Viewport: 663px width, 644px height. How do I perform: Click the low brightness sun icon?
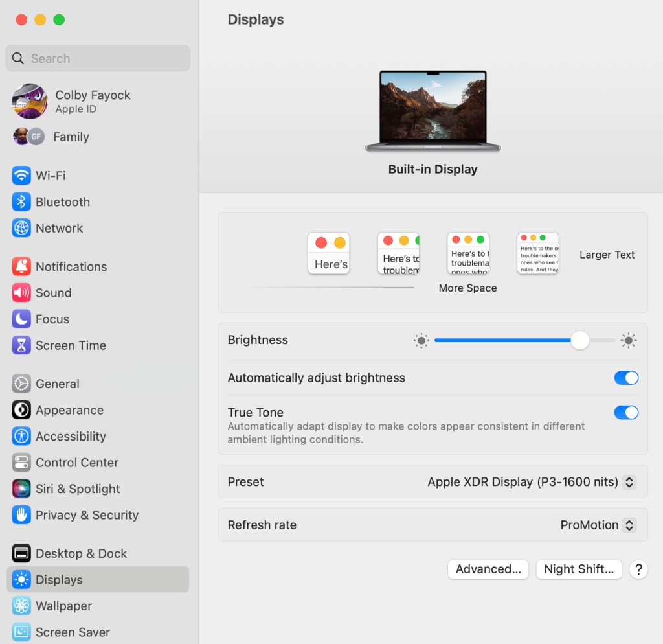pos(421,340)
